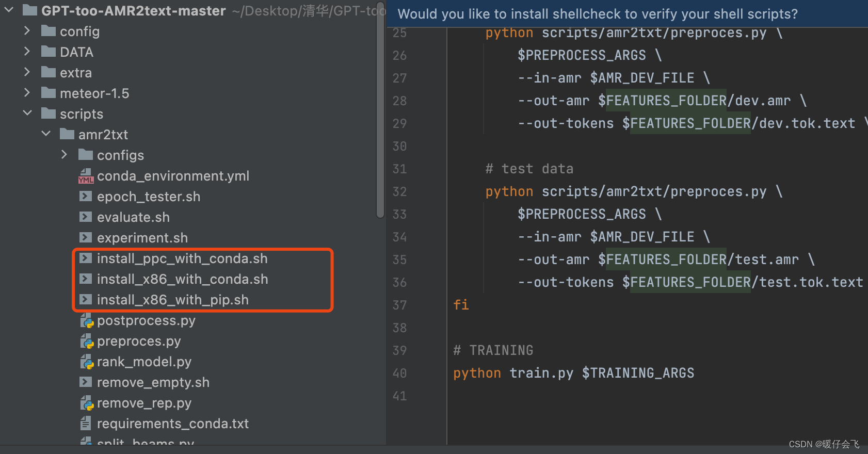The image size is (868, 454).
Task: Click shell icon of epoch_tester.sh
Action: tap(86, 196)
